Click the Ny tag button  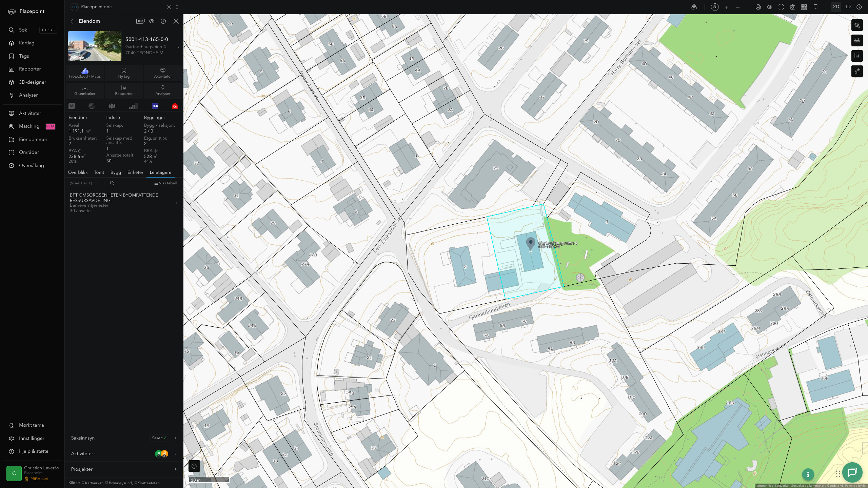pos(124,73)
